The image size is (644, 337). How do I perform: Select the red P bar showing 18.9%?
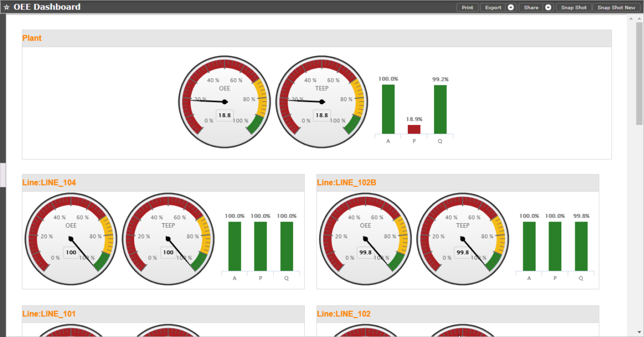(413, 129)
